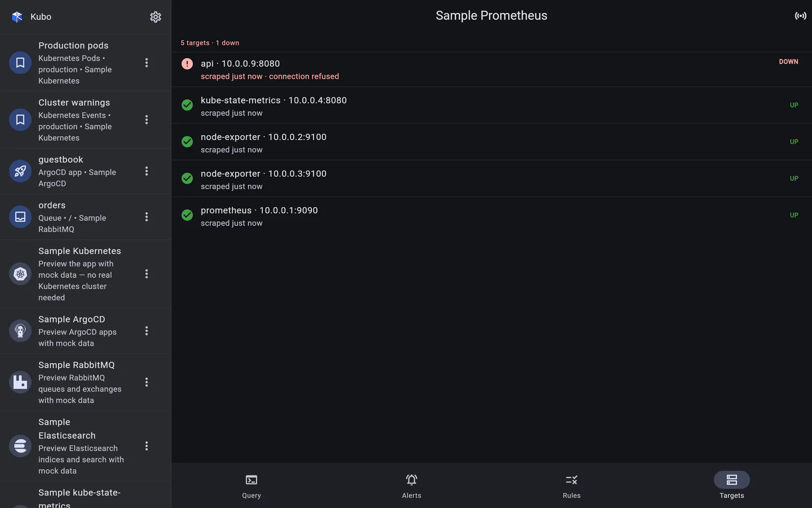Click the orders queue inbox icon
This screenshot has width=812, height=508.
pyautogui.click(x=20, y=217)
